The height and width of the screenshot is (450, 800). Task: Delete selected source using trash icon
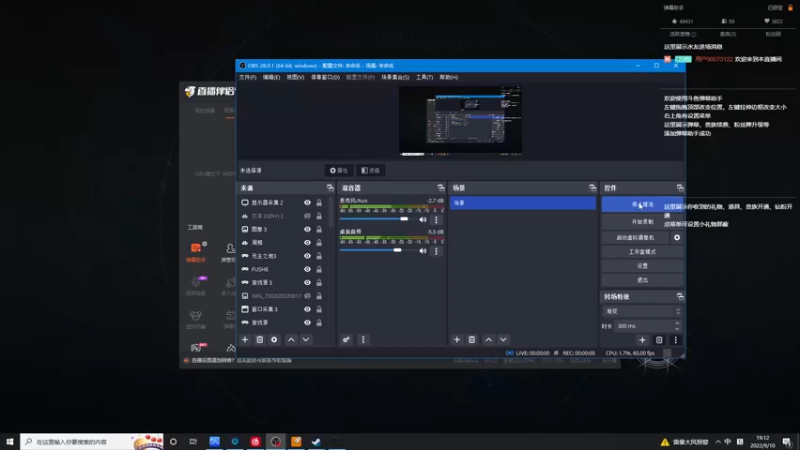(x=260, y=340)
